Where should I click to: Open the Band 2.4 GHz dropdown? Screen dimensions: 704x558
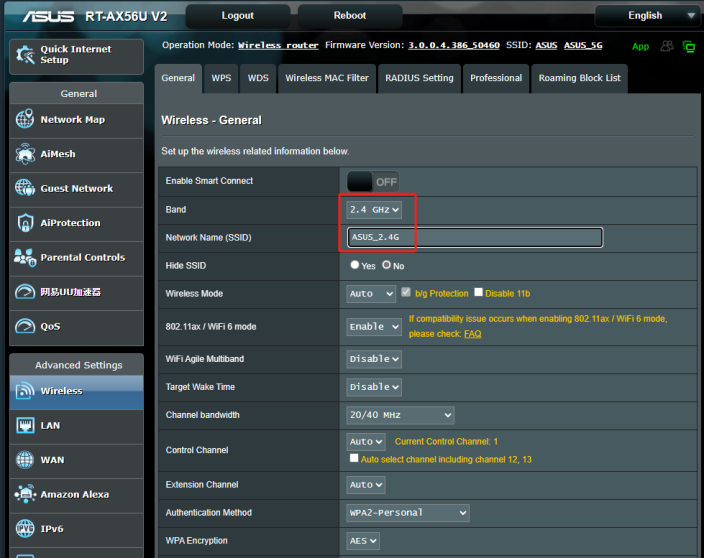(x=374, y=210)
